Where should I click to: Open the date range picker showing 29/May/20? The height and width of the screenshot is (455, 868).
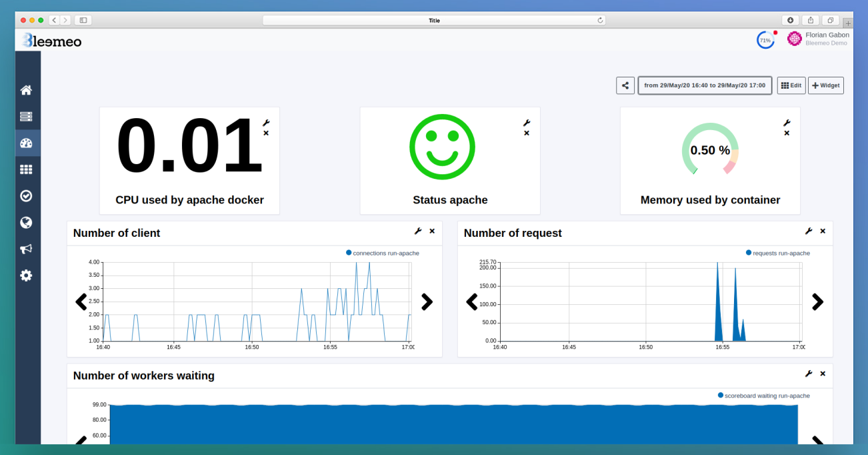tap(705, 85)
